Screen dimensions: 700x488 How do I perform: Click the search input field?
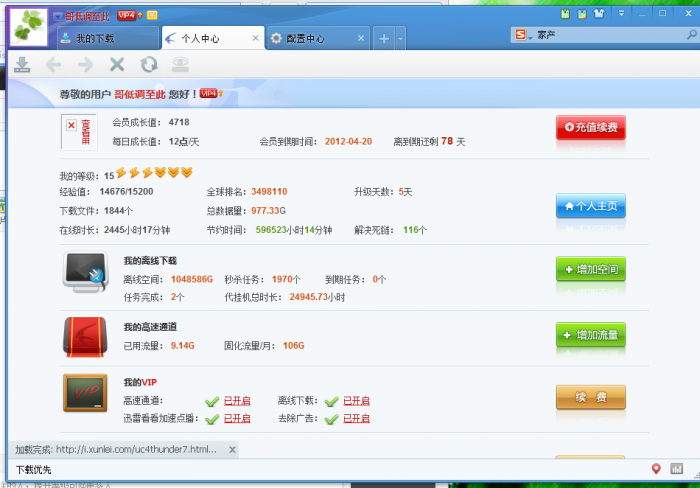coord(610,35)
